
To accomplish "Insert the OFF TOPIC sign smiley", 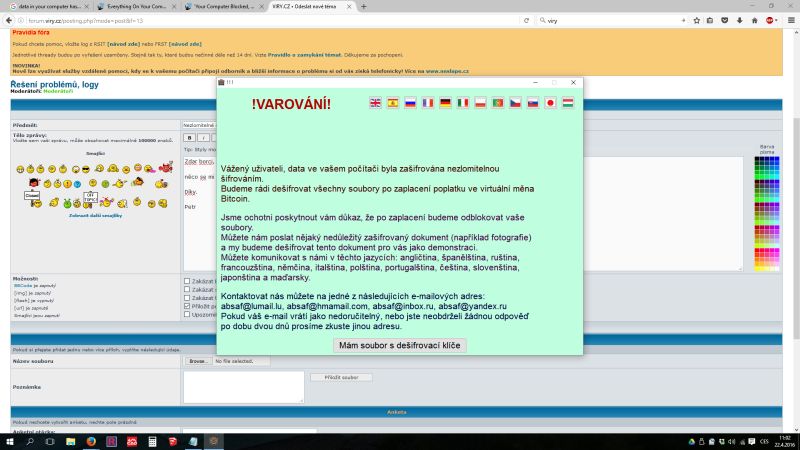I will (90, 199).
